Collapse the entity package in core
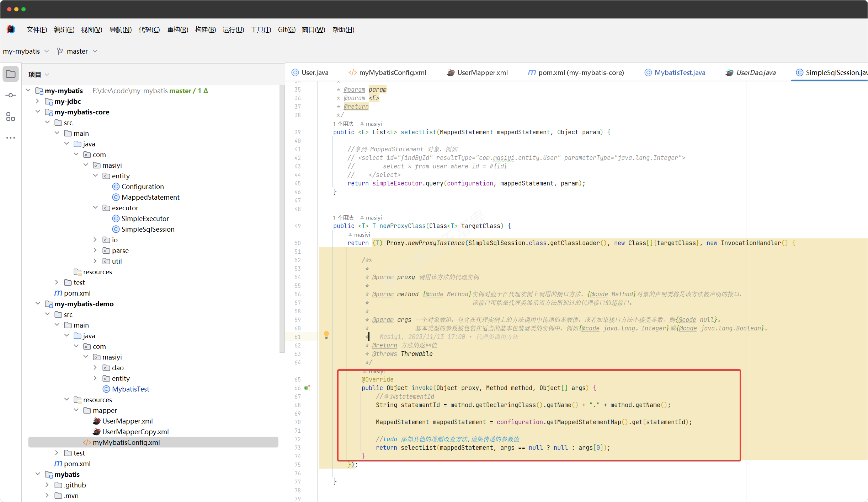This screenshot has width=868, height=502. click(95, 176)
